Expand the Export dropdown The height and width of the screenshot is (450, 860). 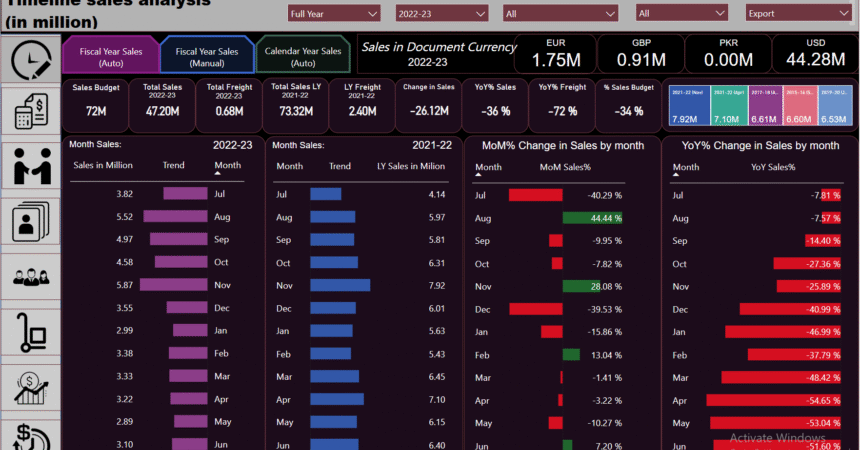point(796,14)
